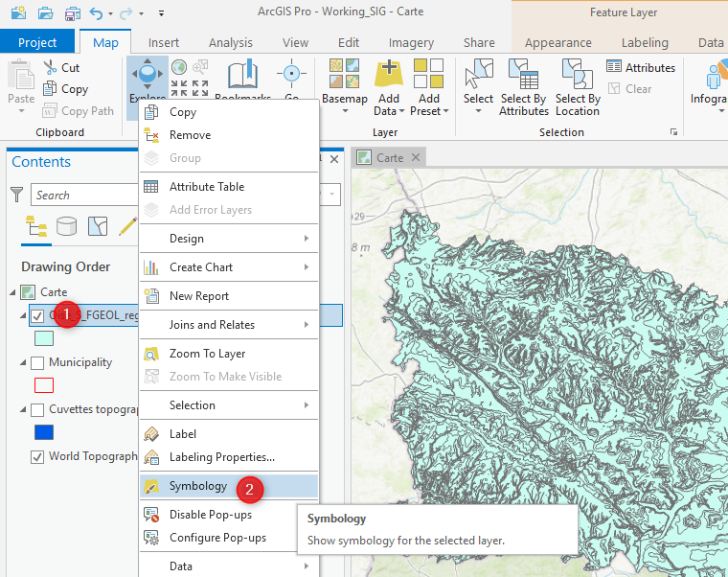The height and width of the screenshot is (577, 728).
Task: Click the Add Preset icon
Action: [x=428, y=74]
